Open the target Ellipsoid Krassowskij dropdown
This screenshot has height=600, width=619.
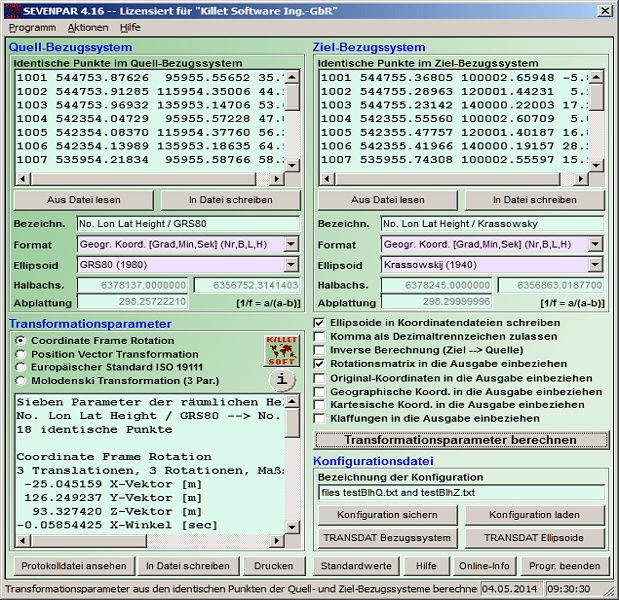tap(595, 264)
